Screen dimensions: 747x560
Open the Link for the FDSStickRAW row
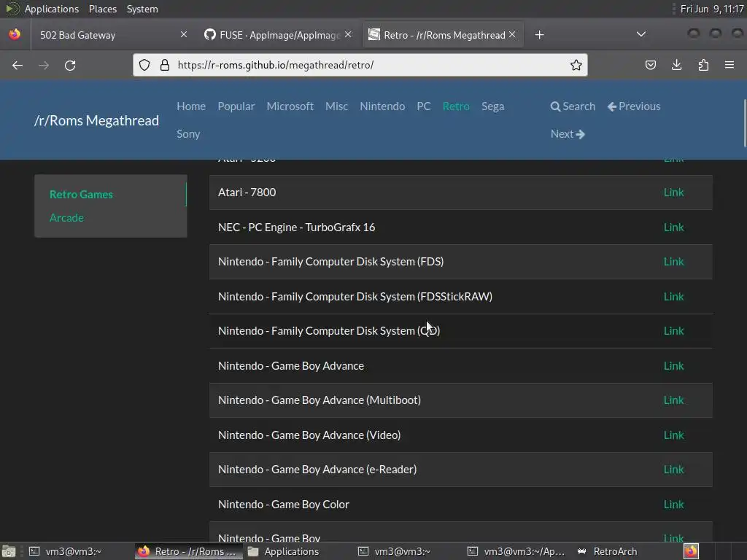tap(673, 296)
